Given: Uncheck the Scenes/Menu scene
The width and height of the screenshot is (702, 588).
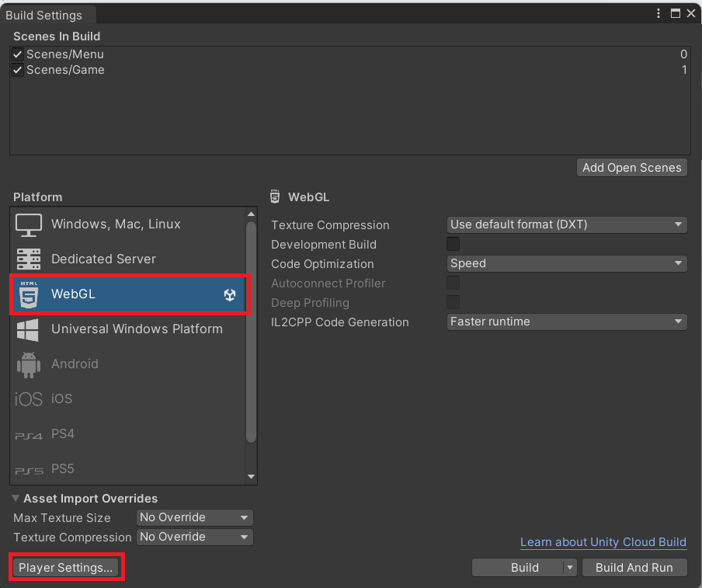Looking at the screenshot, I should (17, 54).
